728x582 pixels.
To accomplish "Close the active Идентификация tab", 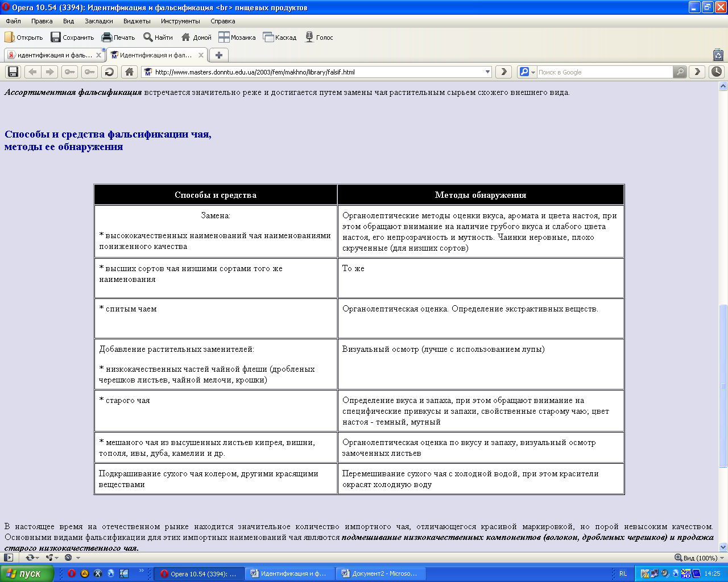I will pyautogui.click(x=201, y=55).
